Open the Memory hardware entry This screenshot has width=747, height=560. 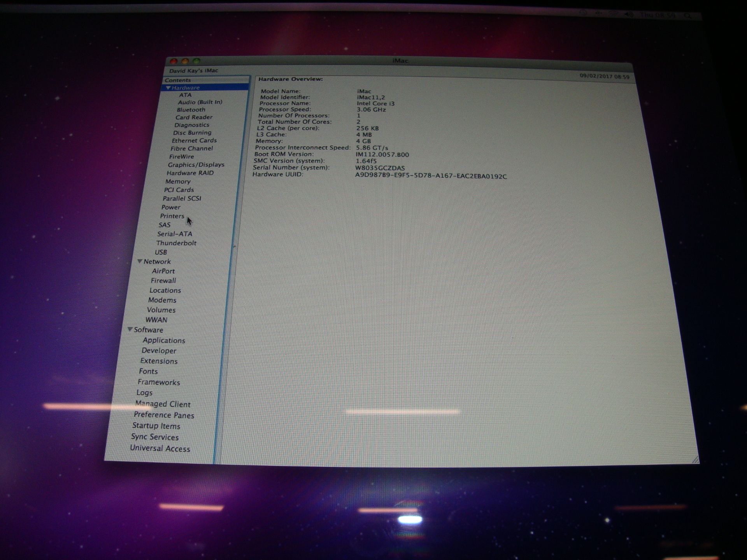click(178, 182)
